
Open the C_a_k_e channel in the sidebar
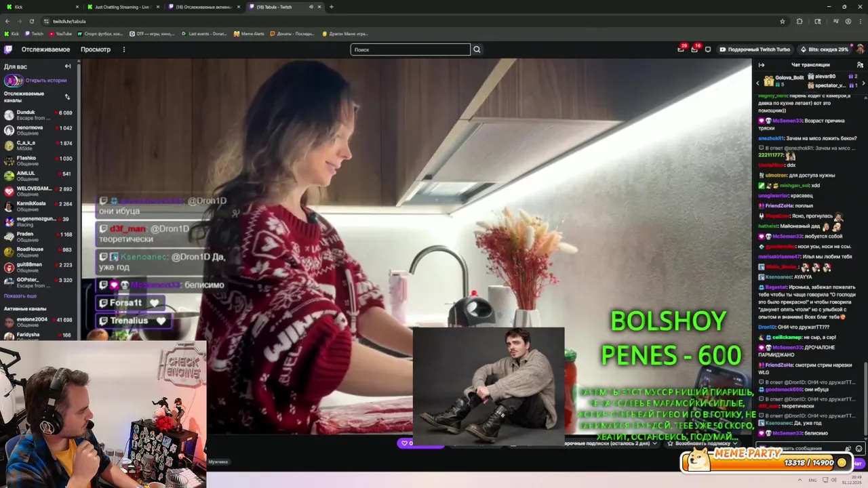coord(40,146)
